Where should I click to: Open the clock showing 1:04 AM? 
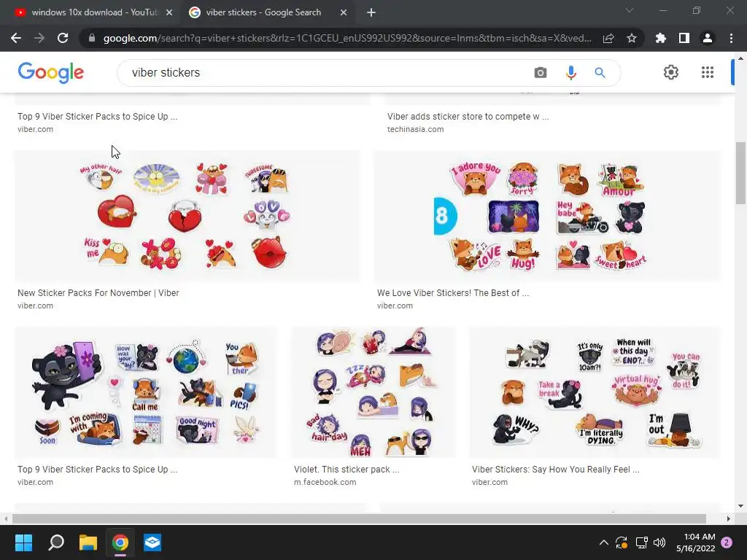(696, 542)
